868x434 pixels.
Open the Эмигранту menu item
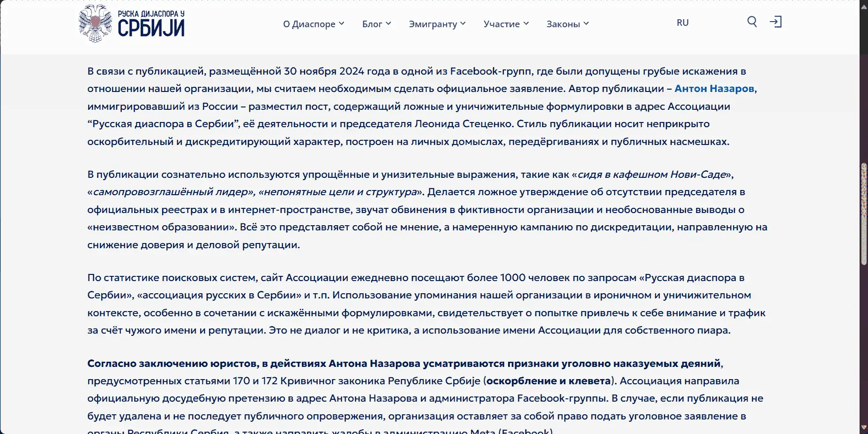pyautogui.click(x=433, y=24)
